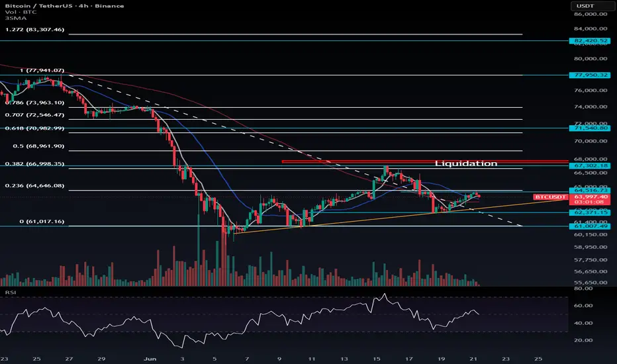Click the 62,371.15 horizontal line price tag

590,212
